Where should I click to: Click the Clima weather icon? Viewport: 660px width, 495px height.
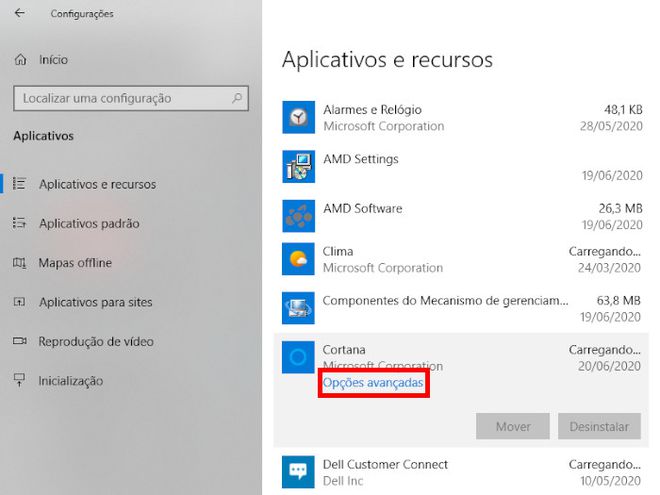pyautogui.click(x=298, y=259)
